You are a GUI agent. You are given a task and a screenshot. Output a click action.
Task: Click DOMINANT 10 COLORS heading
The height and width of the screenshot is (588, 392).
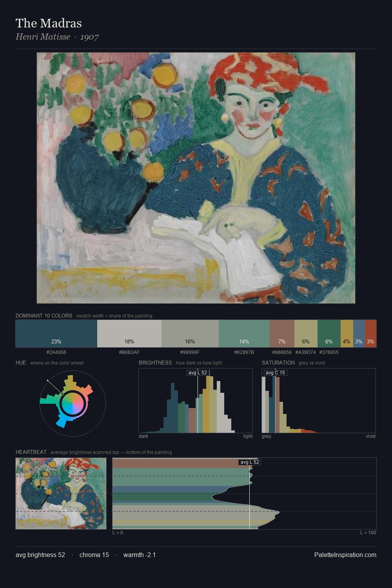pos(44,316)
